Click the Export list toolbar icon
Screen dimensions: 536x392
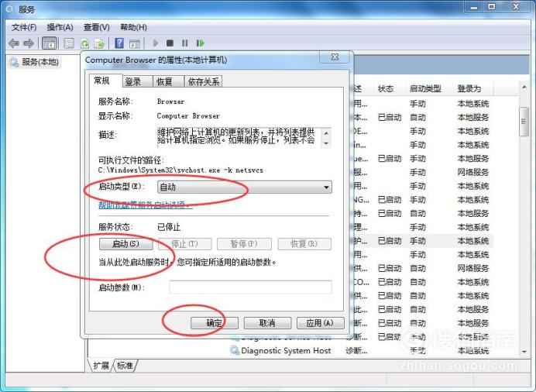point(99,43)
